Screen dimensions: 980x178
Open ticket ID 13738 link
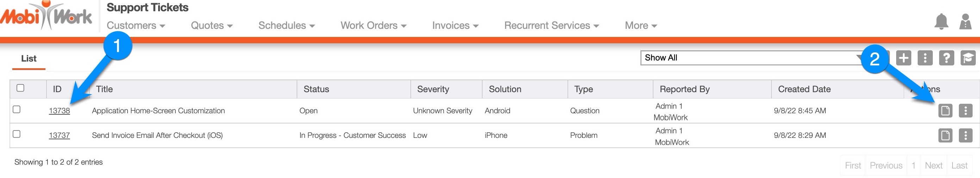pos(59,111)
